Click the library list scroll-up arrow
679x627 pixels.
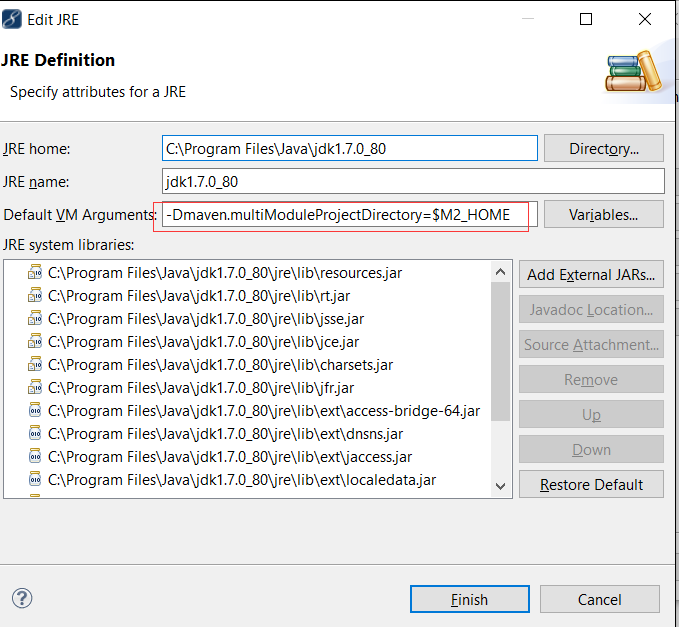click(501, 272)
